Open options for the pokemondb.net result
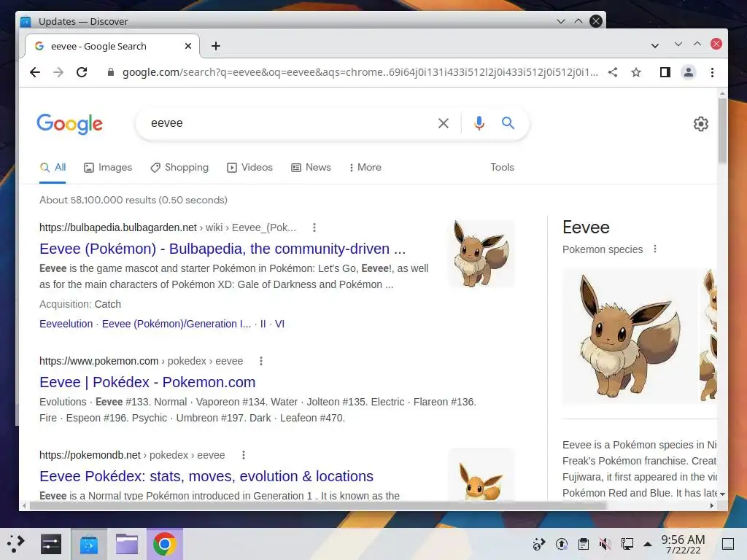 click(x=244, y=455)
